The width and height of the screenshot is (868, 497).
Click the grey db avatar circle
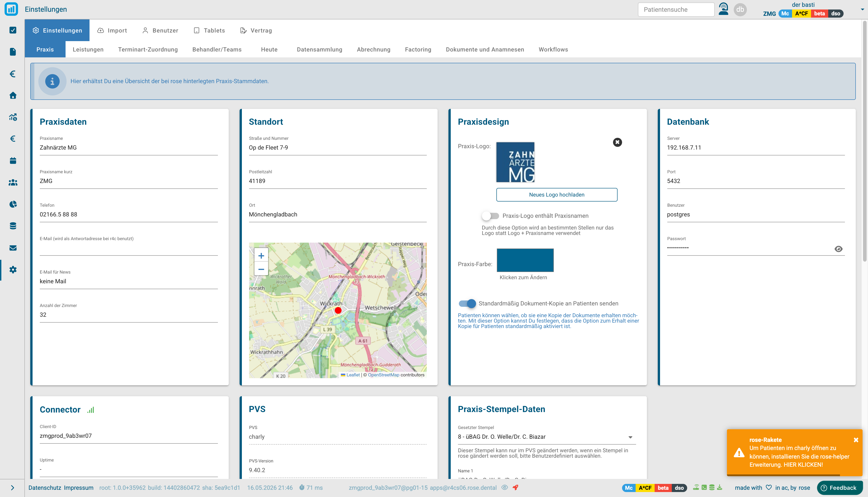coord(740,9)
